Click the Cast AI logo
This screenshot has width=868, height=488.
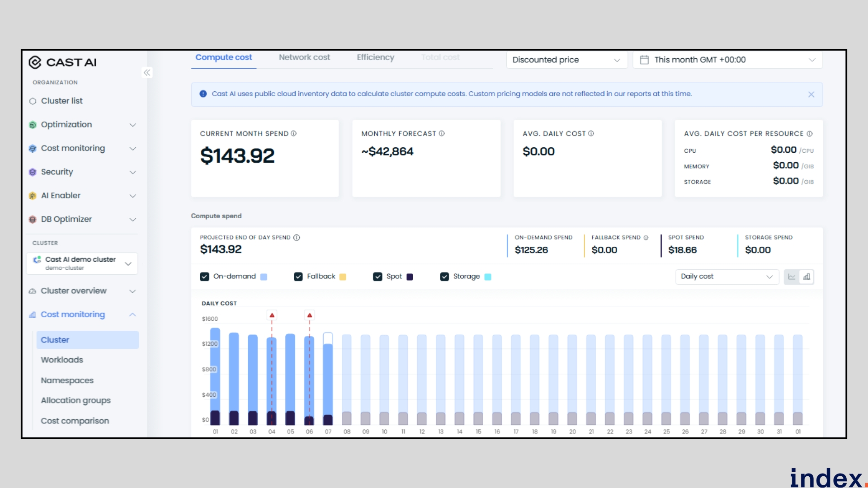[x=63, y=62]
